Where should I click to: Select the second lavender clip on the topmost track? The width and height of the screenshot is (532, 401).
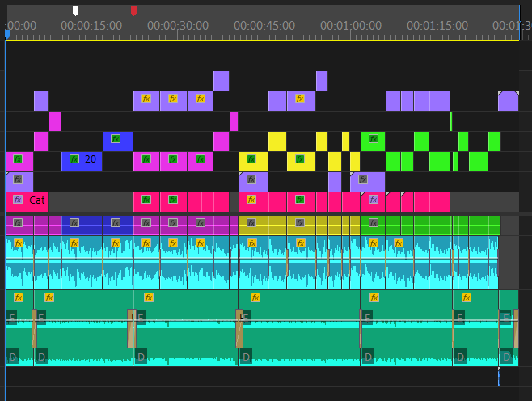point(322,81)
